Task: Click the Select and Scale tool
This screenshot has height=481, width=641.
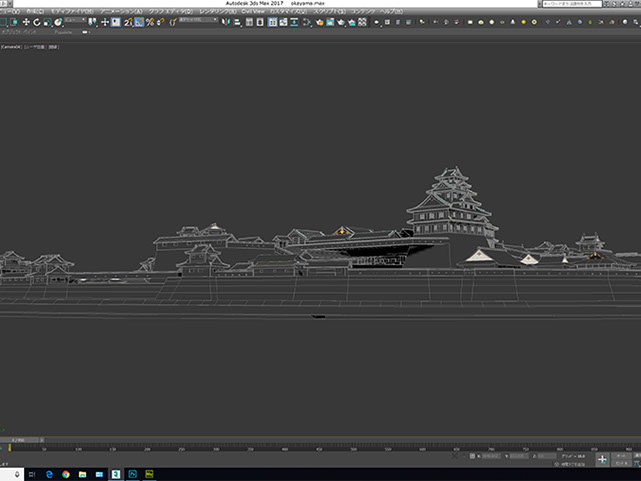Action: click(x=47, y=22)
